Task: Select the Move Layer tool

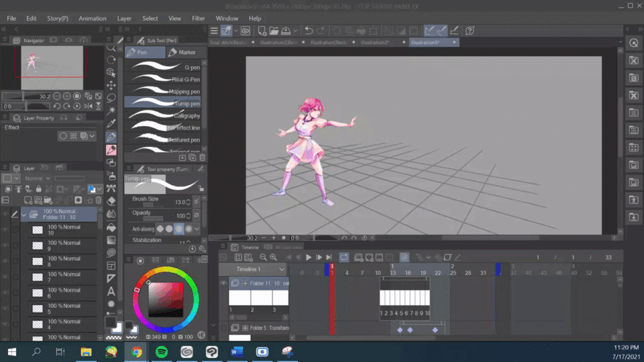Action: pos(111,85)
